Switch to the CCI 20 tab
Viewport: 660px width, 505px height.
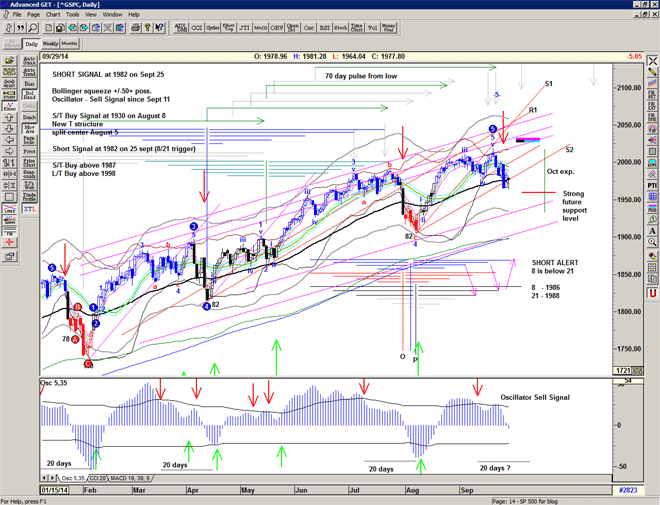96,479
